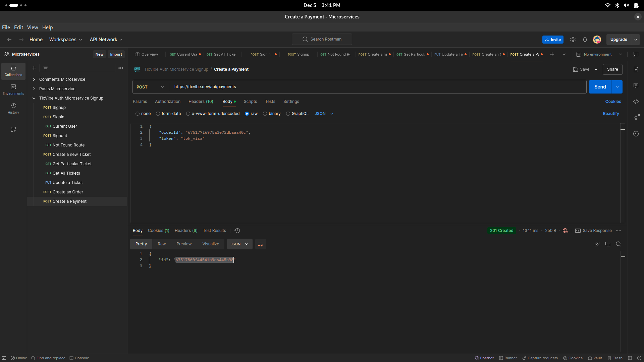Click the Search Postman field
This screenshot has height=362, width=644.
(322, 39)
